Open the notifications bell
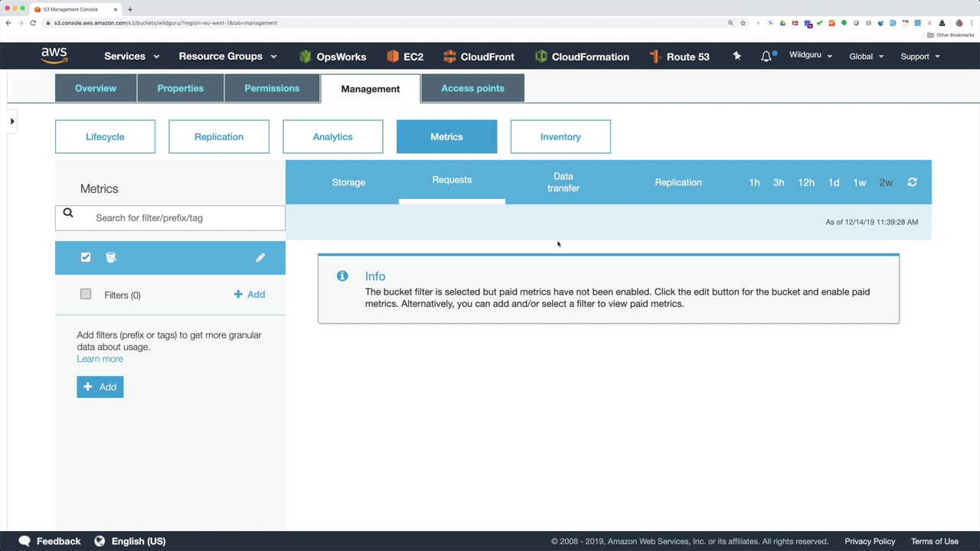This screenshot has width=980, height=551. (x=766, y=56)
